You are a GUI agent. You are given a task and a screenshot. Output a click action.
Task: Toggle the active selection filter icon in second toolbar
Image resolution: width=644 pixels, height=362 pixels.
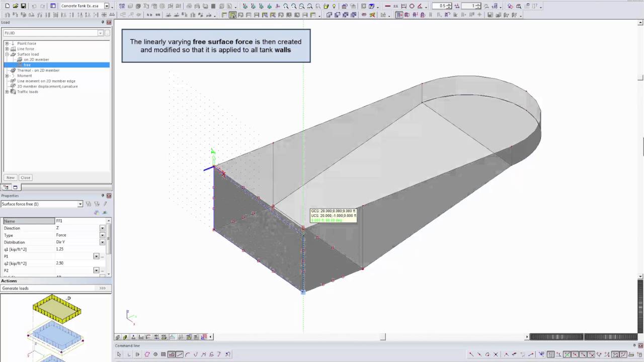399,15
